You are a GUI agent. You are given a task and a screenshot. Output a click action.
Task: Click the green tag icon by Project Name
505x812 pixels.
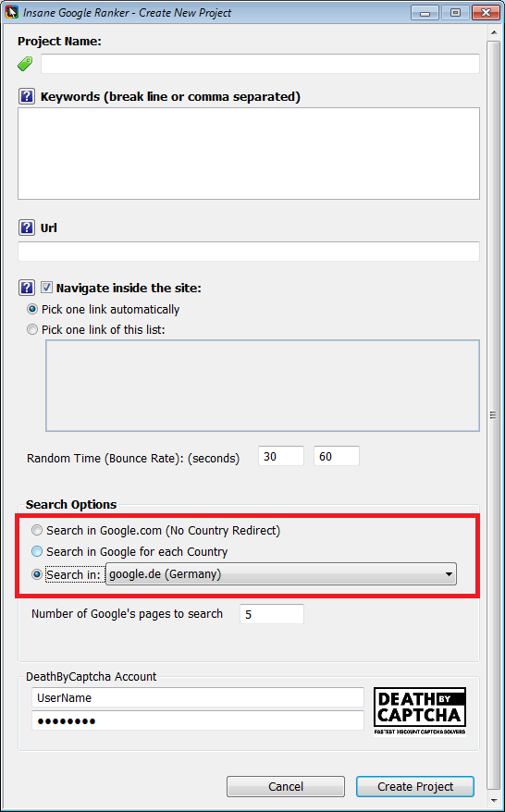pos(25,64)
